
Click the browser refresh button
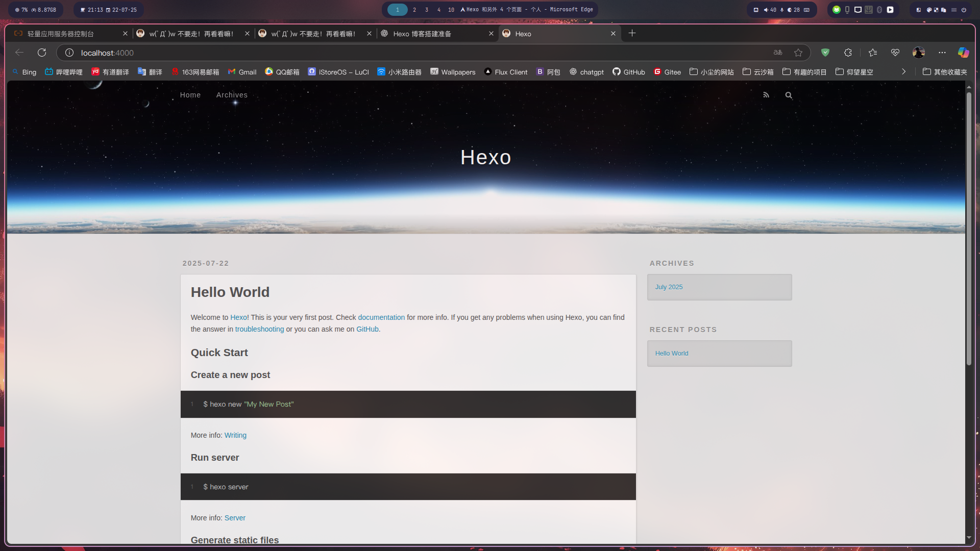coord(42,53)
